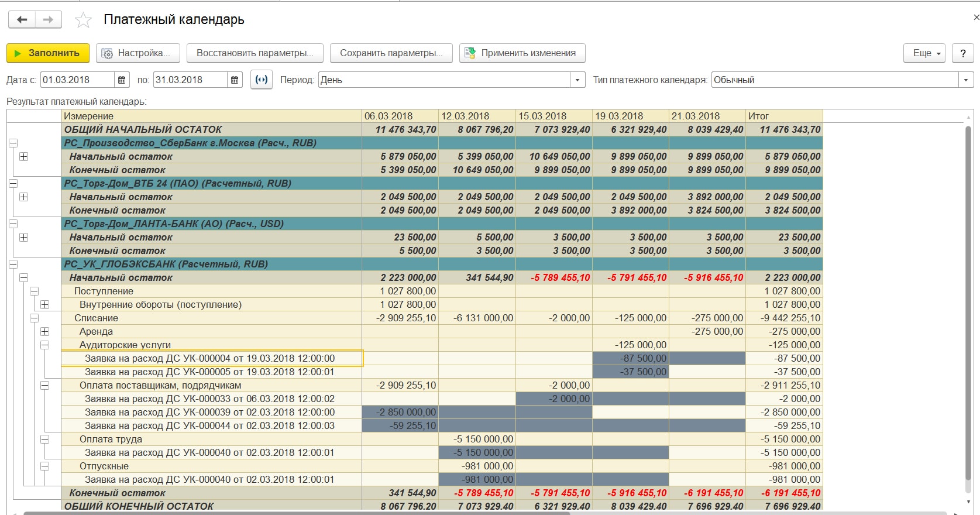Select the 21.03.2018 column header

707,116
